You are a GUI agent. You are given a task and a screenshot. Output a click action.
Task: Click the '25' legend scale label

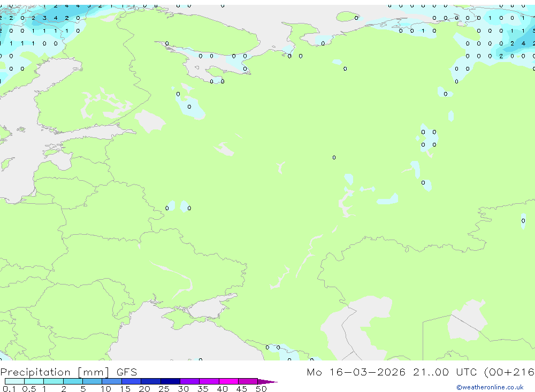[x=164, y=389]
